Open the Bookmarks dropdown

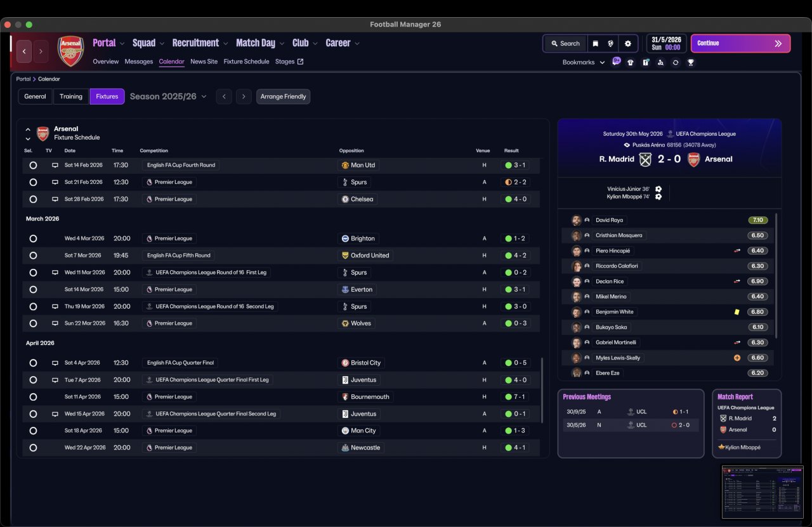point(584,62)
